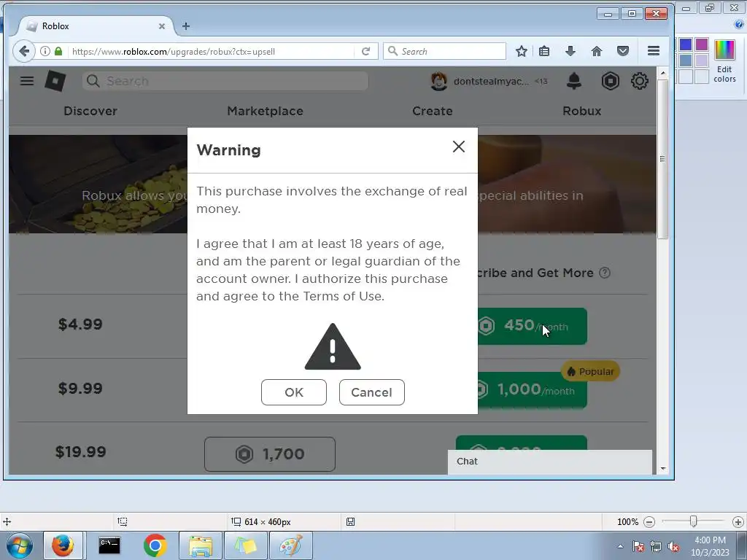Click the secure connection padlock icon
Image resolution: width=747 pixels, height=560 pixels.
tap(58, 51)
